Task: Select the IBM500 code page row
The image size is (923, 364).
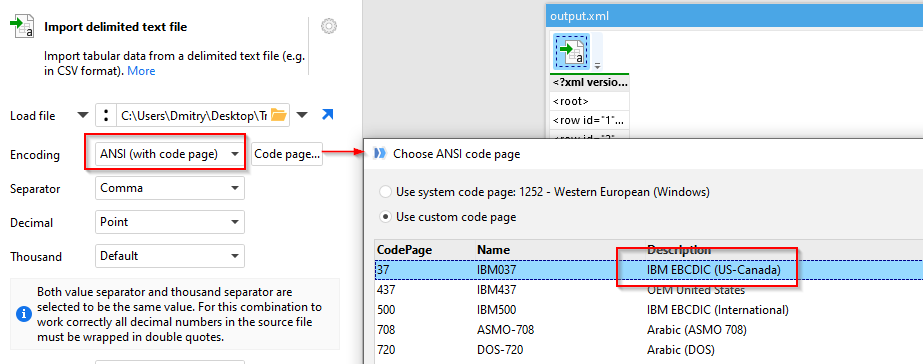Action: click(x=649, y=310)
